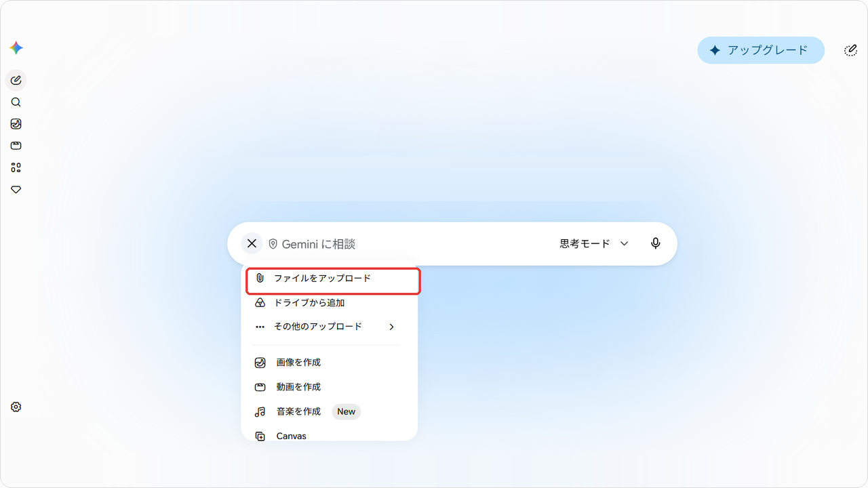Open the video creation icon in the sidebar

point(16,146)
